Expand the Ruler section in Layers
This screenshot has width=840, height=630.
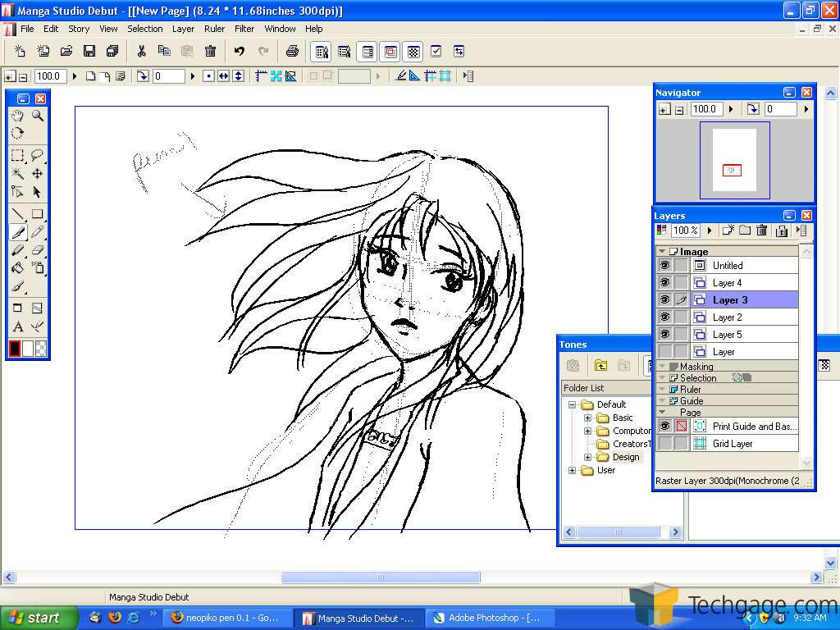662,389
